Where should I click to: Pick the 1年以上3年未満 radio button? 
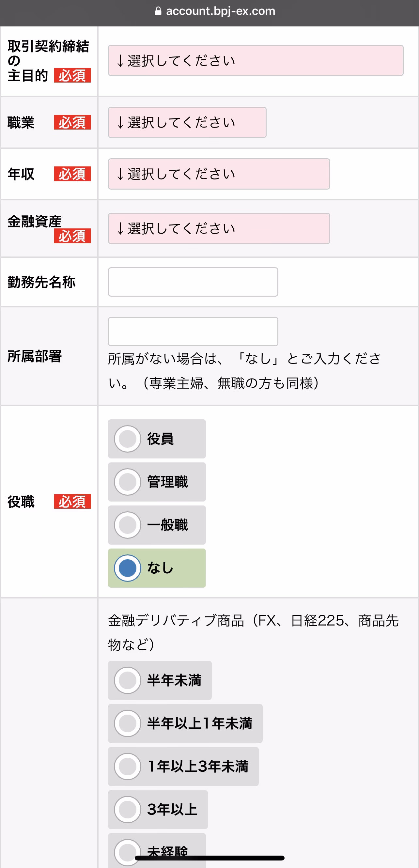[183, 767]
